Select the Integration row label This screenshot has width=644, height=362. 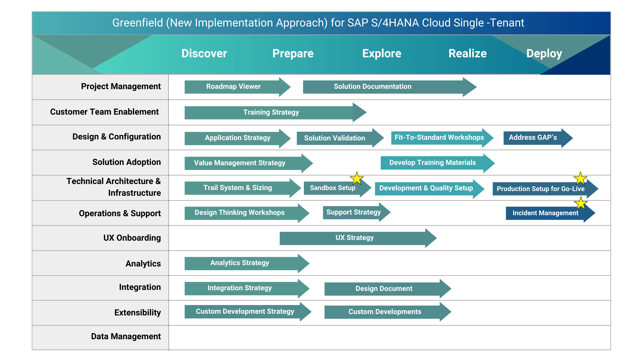(140, 287)
